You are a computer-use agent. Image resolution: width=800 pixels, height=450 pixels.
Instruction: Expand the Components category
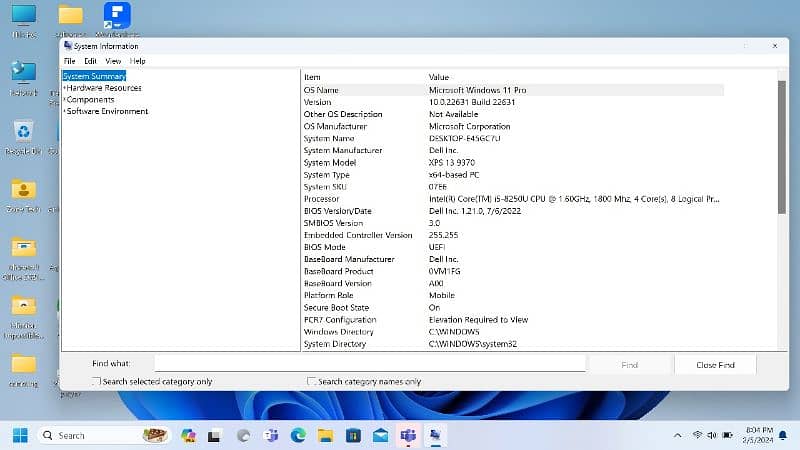64,100
